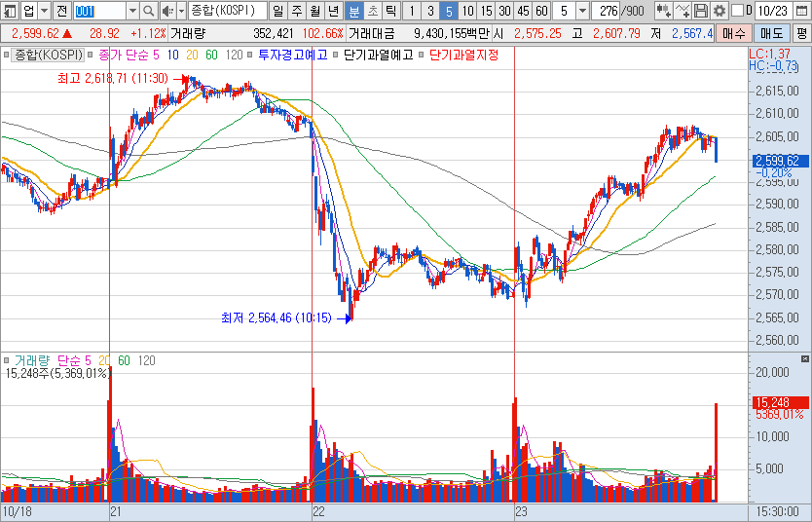Viewport: 812px width, 522px height.
Task: Click the 전 button
Action: point(61,11)
